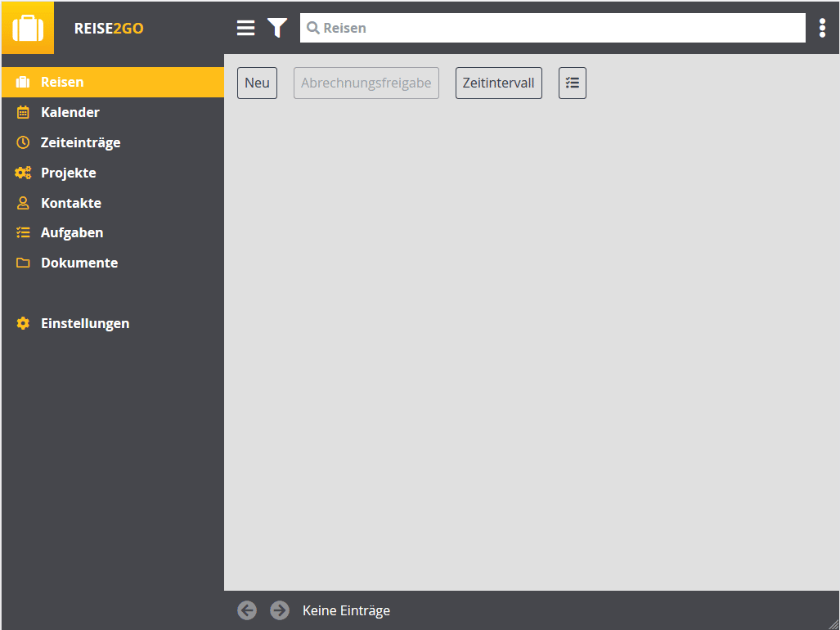Open Kontakte from the sidebar
The image size is (840, 630).
[71, 203]
